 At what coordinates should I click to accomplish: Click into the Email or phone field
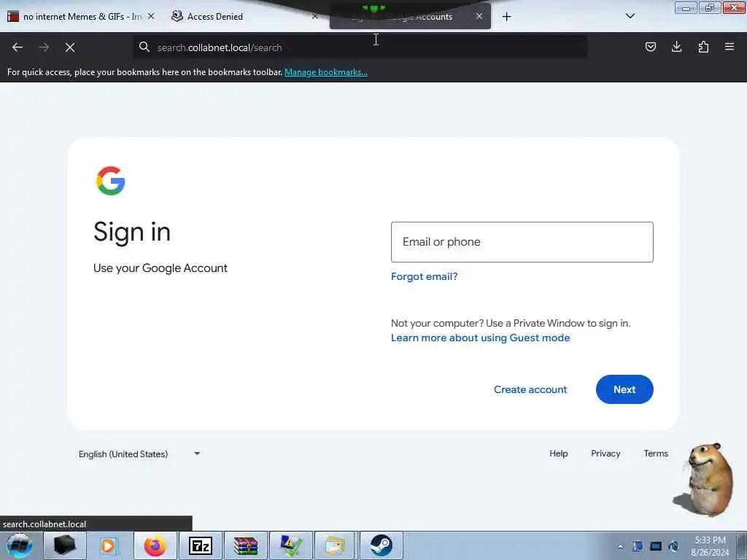coord(522,242)
